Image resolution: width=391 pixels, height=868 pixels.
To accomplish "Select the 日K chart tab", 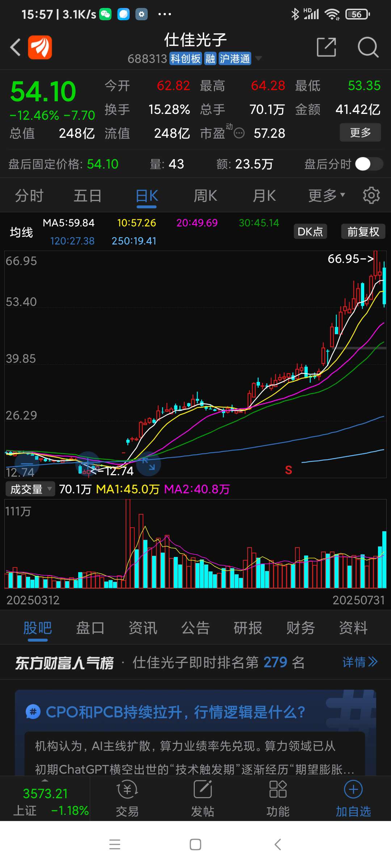I will point(147,196).
